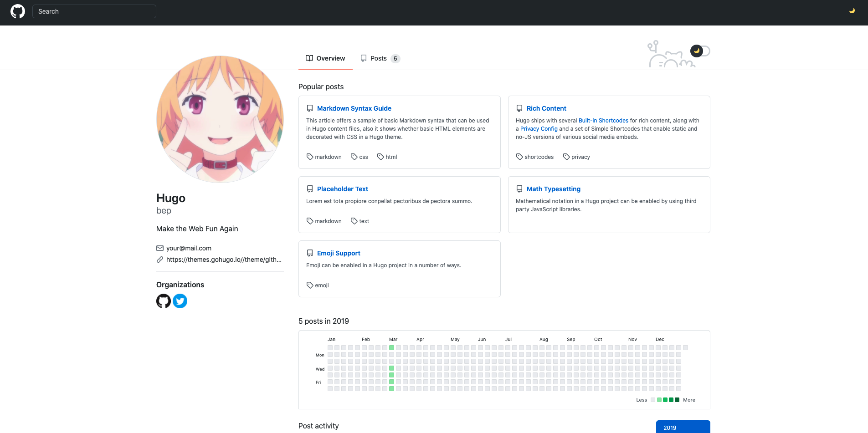Click the tag icon next to text tag
The image size is (868, 433).
point(354,221)
